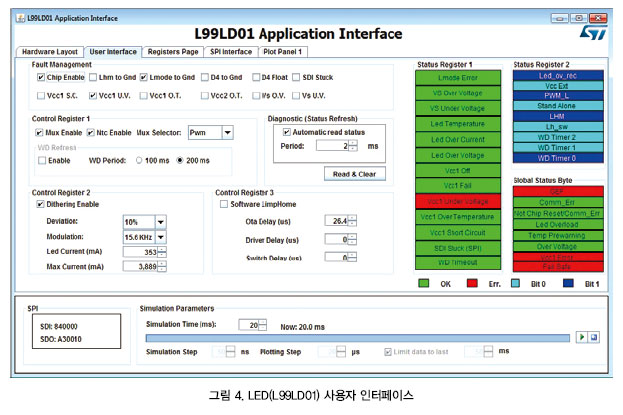Toggle the Ntc Enable checkbox
623x415 pixels.
tap(90, 132)
